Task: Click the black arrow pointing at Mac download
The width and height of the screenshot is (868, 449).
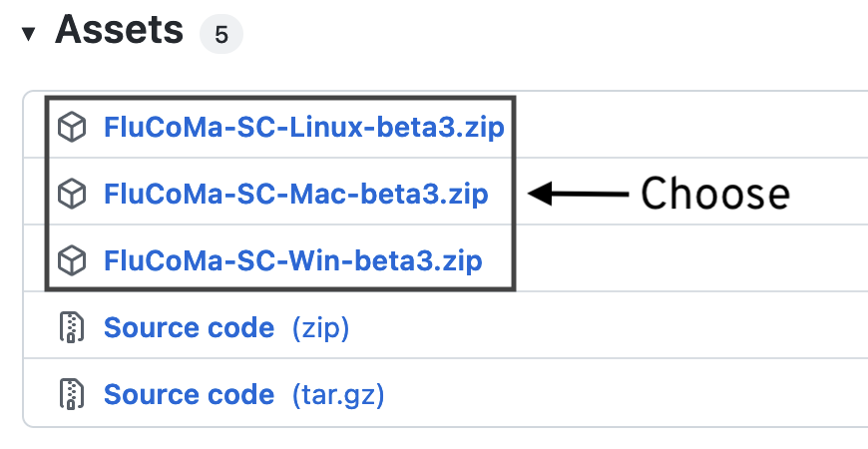Action: coord(578,194)
